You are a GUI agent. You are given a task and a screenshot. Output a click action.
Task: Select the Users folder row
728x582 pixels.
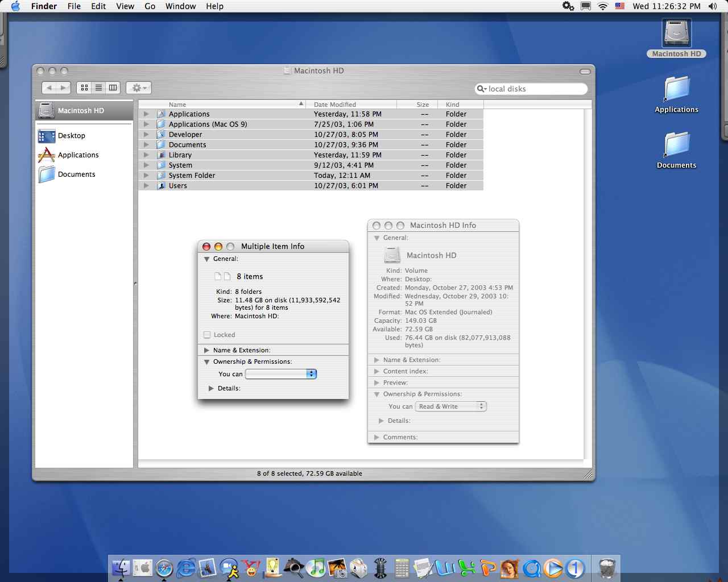311,186
